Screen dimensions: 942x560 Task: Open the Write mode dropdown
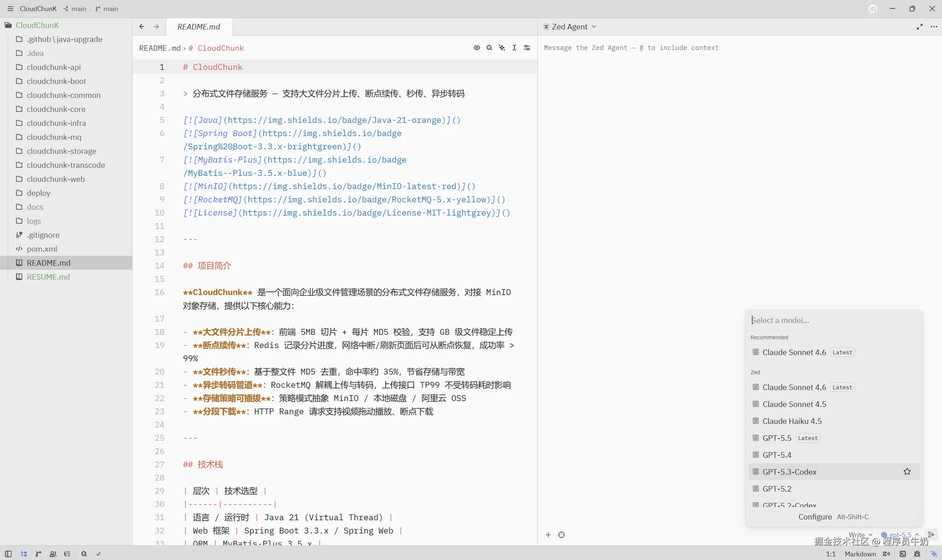[x=860, y=535]
